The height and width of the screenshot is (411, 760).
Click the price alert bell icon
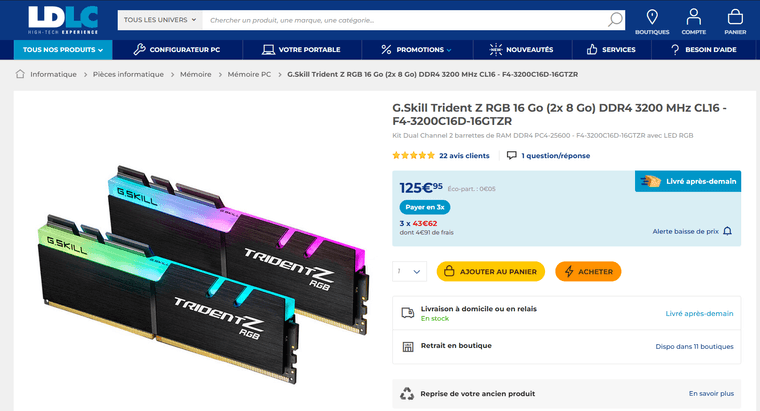coord(727,231)
